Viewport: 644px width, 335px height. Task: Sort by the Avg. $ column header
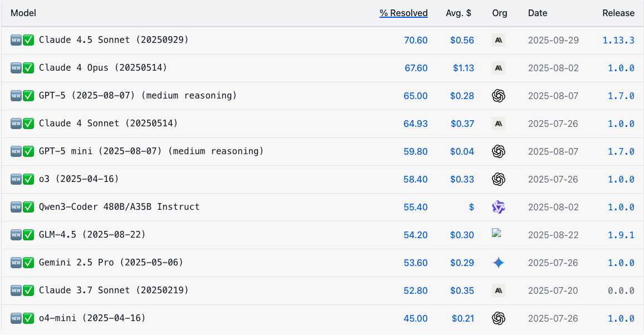(x=458, y=13)
